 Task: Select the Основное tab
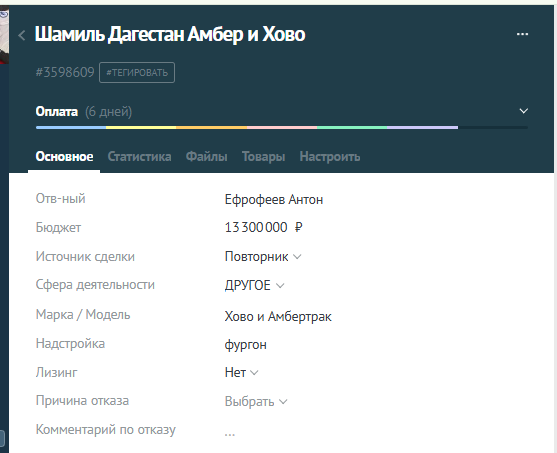click(x=64, y=156)
